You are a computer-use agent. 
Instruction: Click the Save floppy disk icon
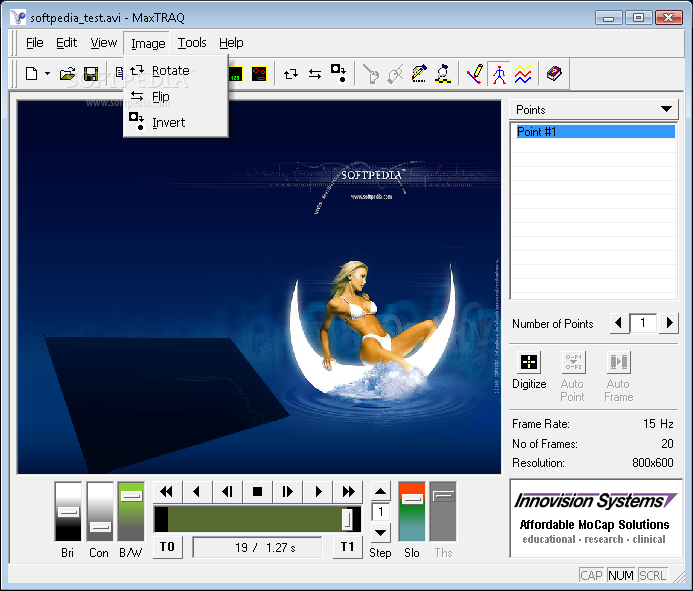(x=91, y=73)
